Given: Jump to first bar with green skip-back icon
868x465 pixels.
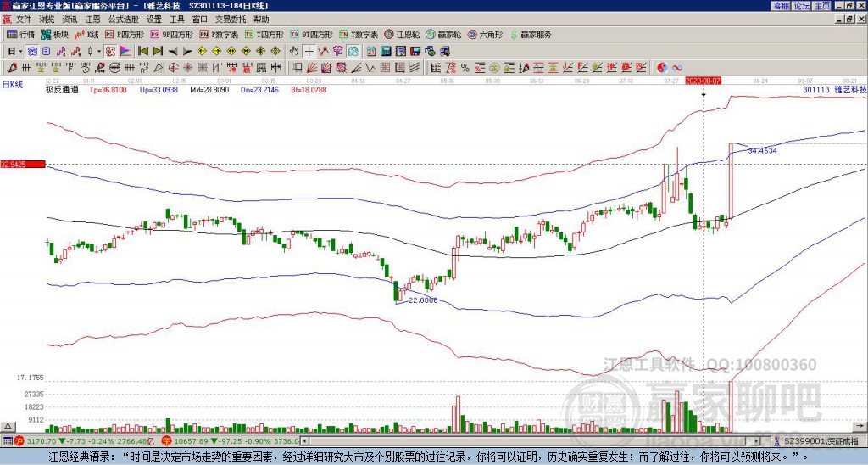Looking at the screenshot, I should click(x=142, y=51).
